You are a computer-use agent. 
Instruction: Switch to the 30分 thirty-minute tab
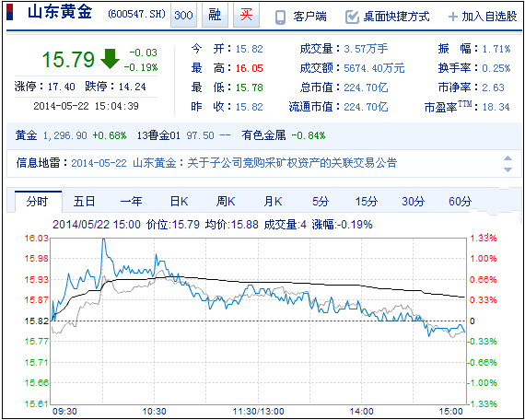tap(414, 202)
